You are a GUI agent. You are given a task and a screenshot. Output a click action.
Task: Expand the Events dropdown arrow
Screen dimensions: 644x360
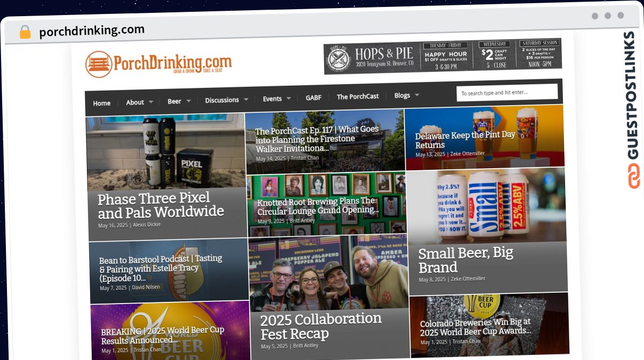coord(289,98)
